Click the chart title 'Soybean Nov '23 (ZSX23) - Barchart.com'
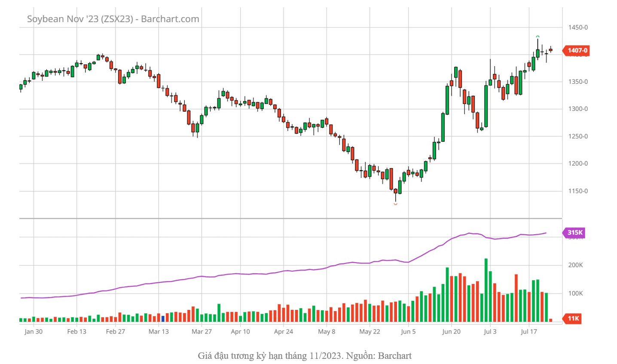This screenshot has width=617, height=364. (x=113, y=19)
